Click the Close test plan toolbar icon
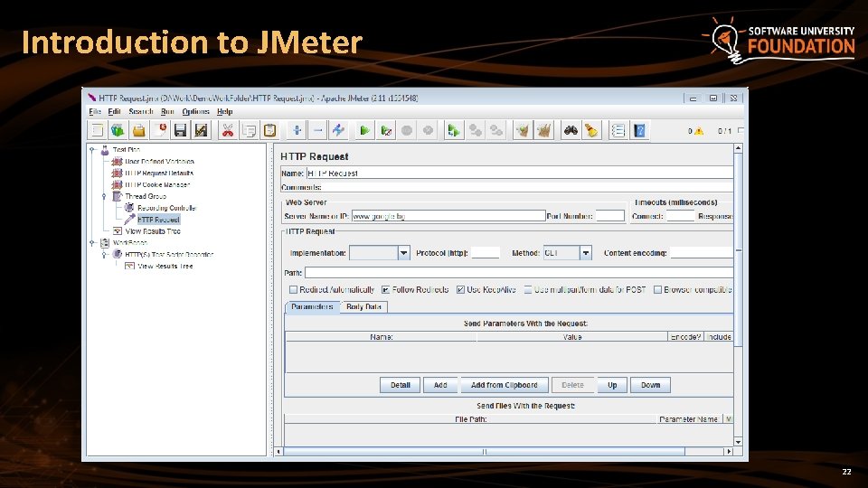 pos(159,130)
